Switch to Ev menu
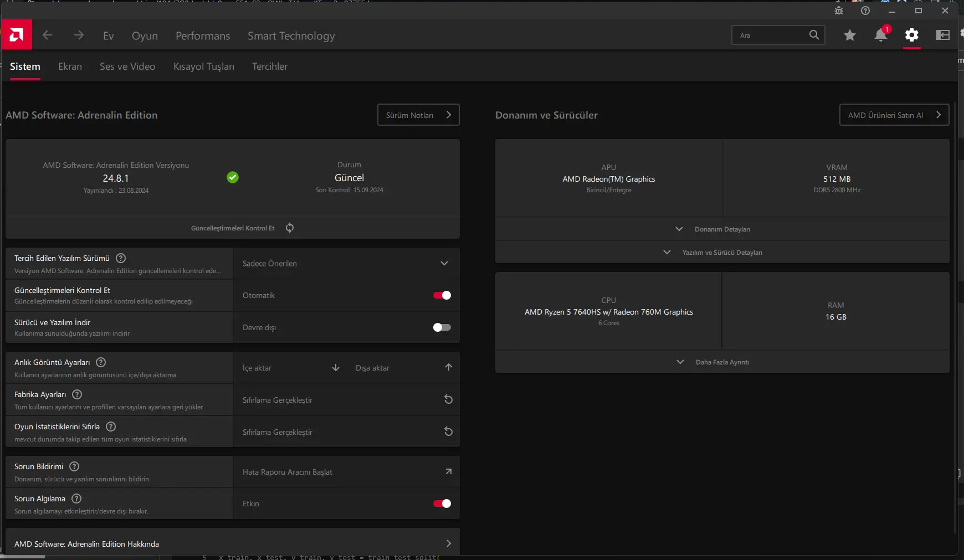Image resolution: width=964 pixels, height=560 pixels. click(x=109, y=35)
